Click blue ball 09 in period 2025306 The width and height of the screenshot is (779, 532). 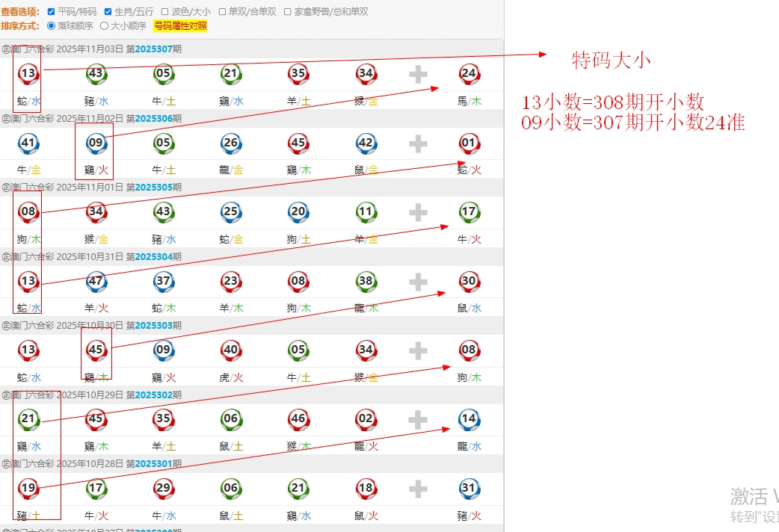pyautogui.click(x=96, y=143)
